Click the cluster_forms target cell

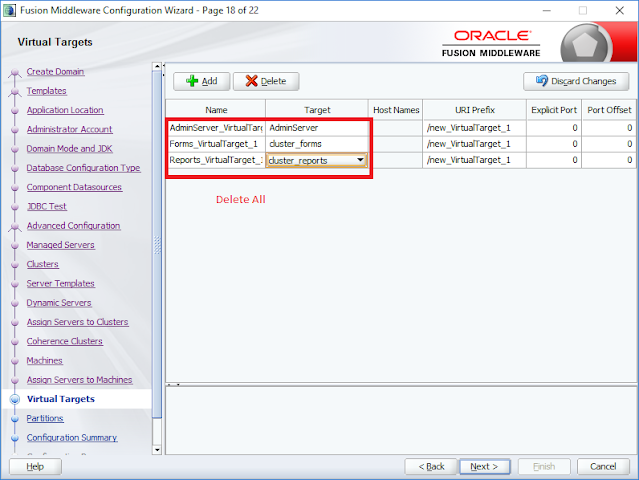click(317, 144)
